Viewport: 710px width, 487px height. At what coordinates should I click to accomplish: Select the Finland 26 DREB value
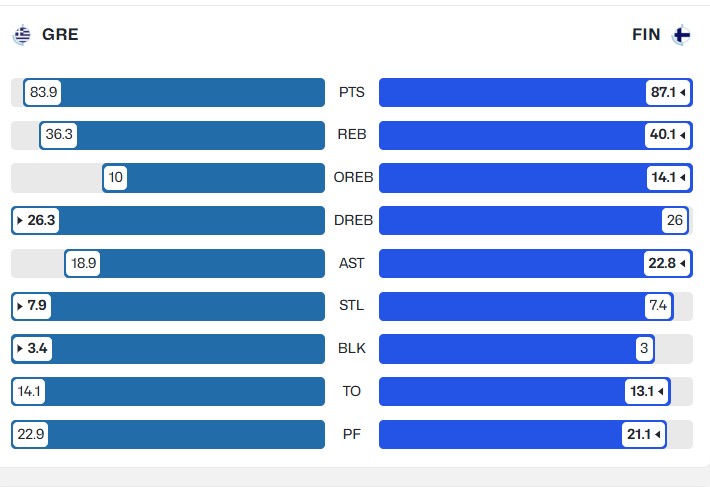click(675, 220)
